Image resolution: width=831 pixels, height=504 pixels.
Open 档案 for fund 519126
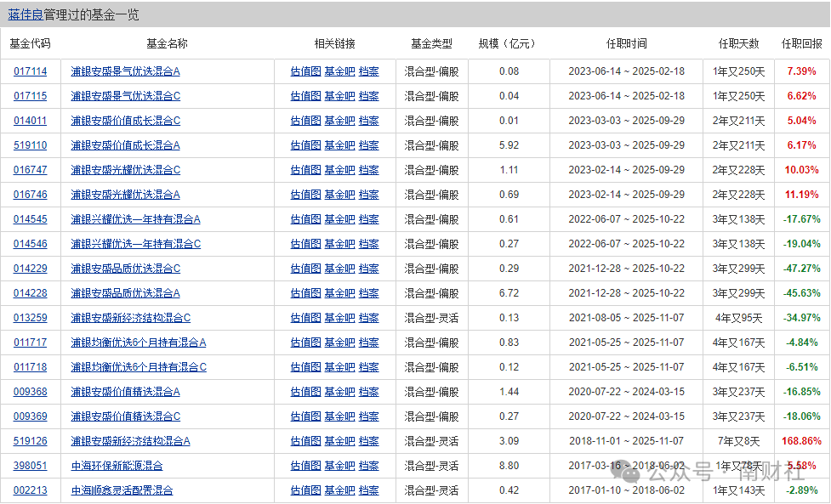click(368, 441)
